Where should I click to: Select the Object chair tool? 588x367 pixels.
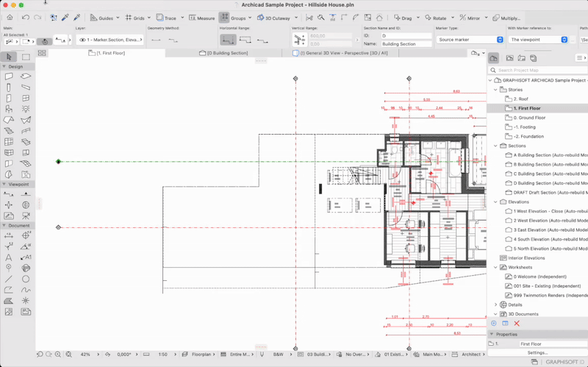[9, 109]
